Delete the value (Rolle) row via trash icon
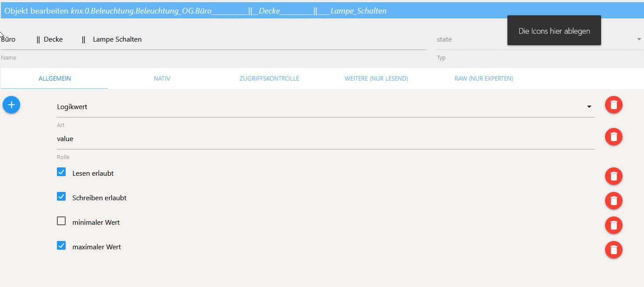 point(614,137)
